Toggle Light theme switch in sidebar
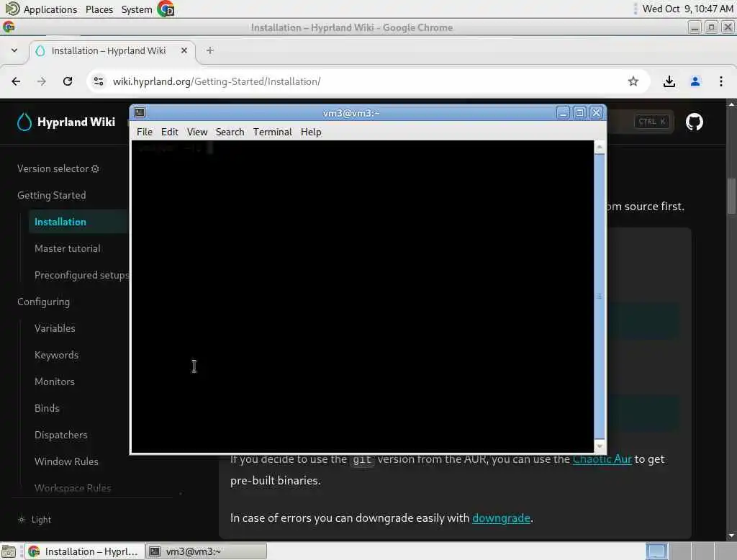The image size is (737, 560). click(35, 520)
